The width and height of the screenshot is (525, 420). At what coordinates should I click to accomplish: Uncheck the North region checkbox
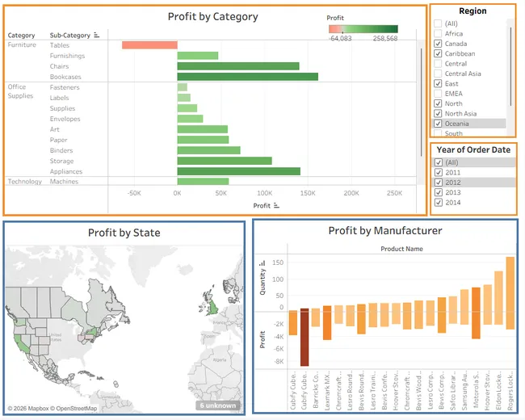pos(438,103)
